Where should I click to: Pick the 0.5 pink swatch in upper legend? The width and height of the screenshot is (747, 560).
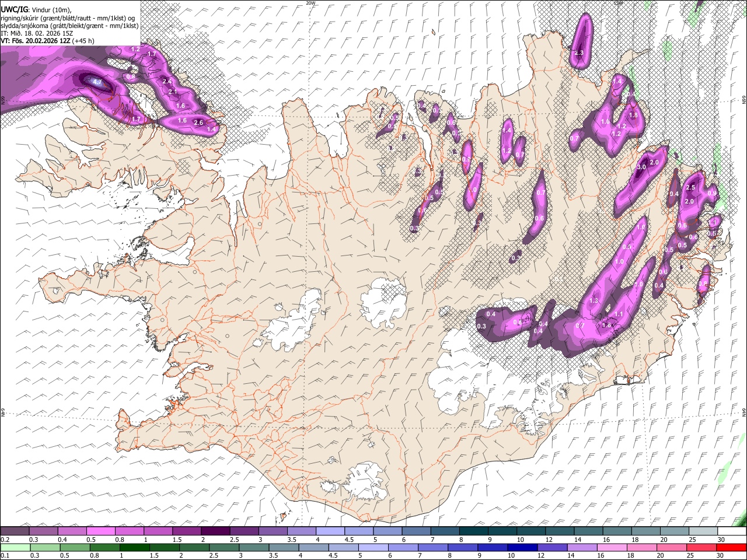(101, 531)
